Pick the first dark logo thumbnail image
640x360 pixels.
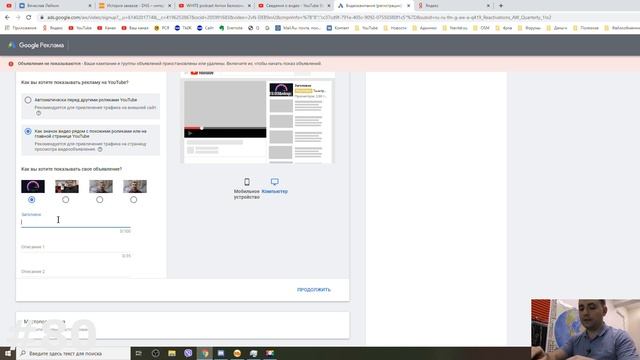point(33,187)
